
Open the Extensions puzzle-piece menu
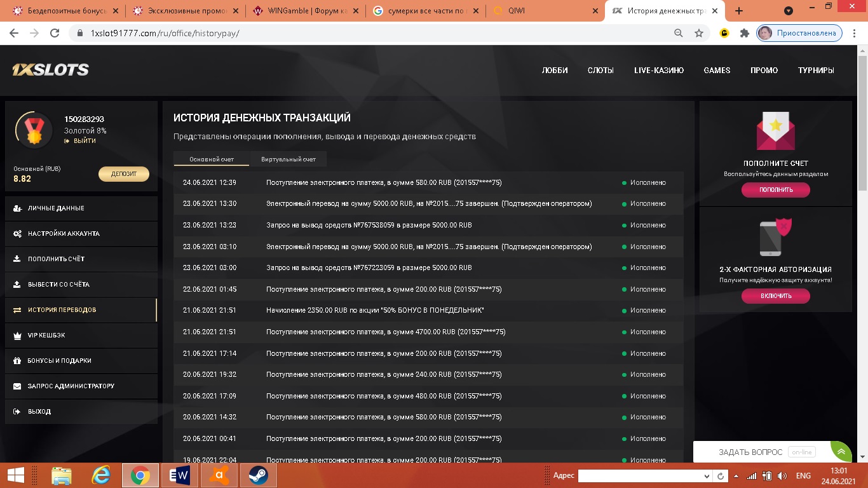point(745,33)
